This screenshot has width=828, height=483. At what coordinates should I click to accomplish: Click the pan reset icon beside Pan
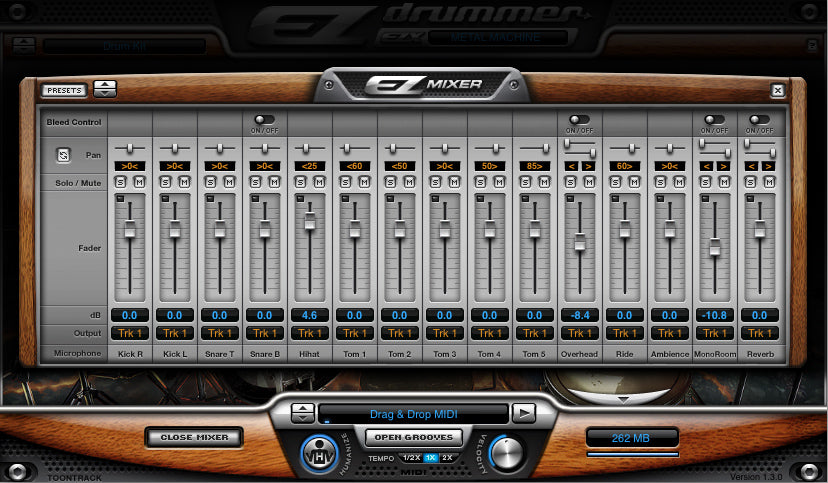point(63,156)
